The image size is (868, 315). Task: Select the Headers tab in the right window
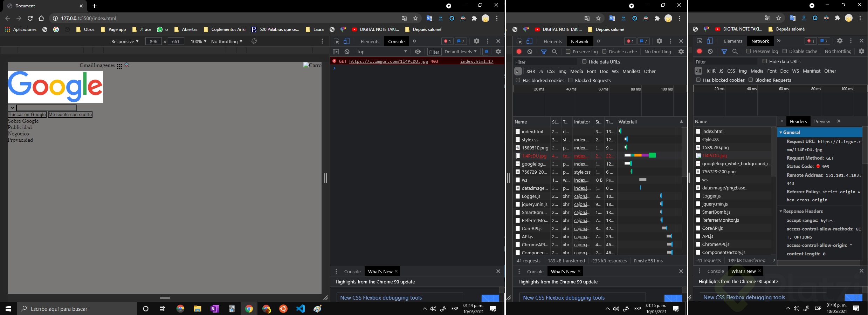click(x=798, y=121)
